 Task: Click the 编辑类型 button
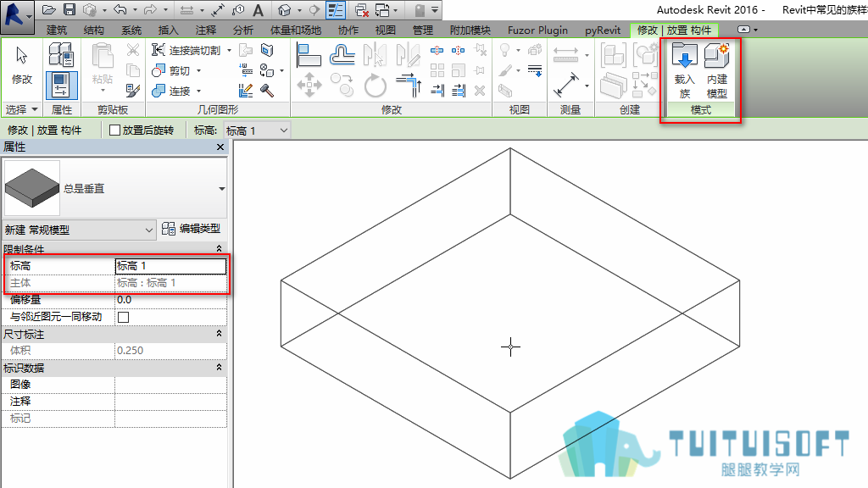tap(192, 229)
